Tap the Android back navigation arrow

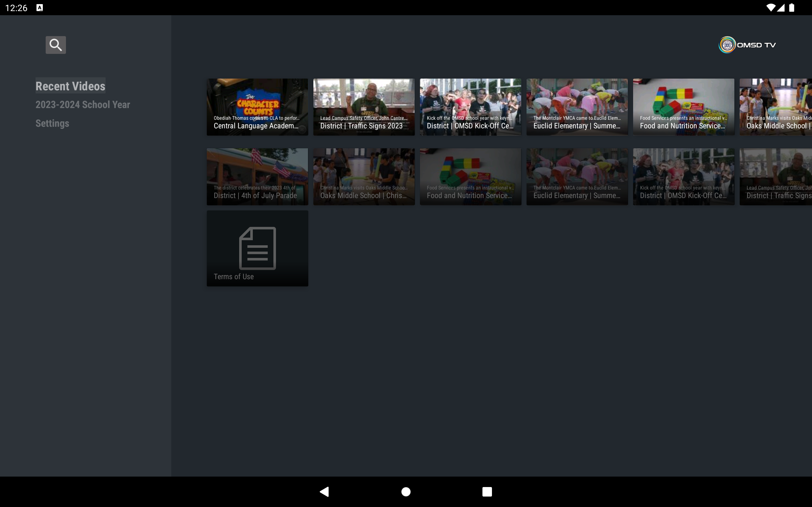point(324,491)
